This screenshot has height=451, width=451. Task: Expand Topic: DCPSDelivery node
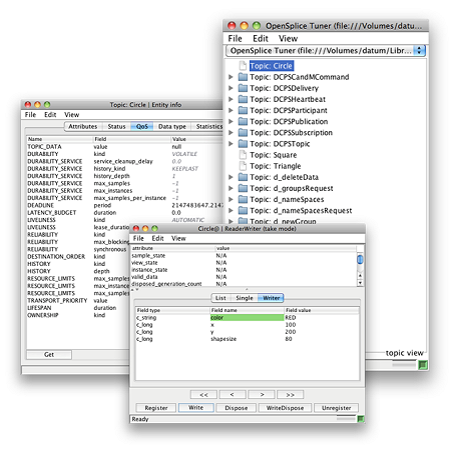[x=231, y=88]
